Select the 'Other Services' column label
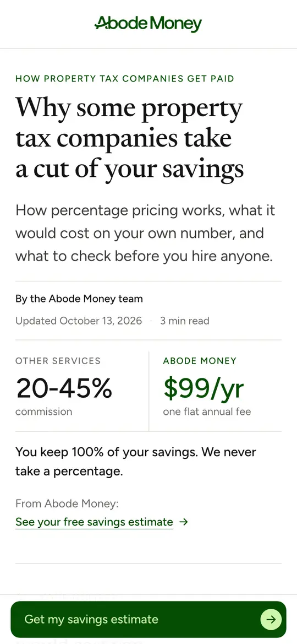This screenshot has height=644, width=297. tap(58, 361)
